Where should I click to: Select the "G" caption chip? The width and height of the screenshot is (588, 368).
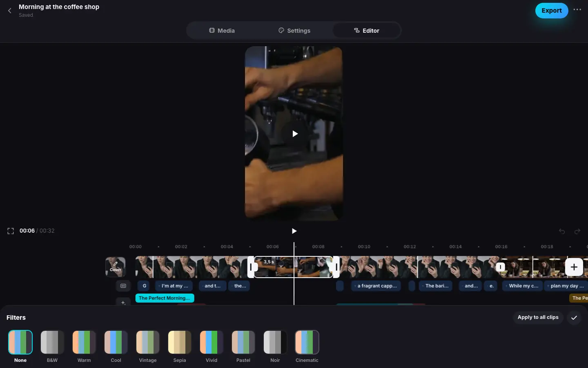click(x=144, y=286)
